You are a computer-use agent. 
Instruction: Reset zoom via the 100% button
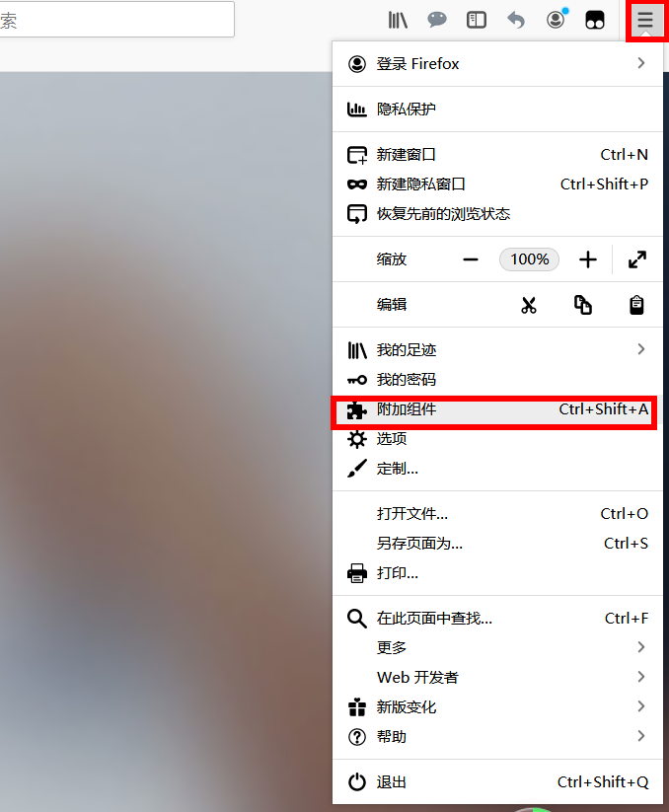[x=529, y=259]
